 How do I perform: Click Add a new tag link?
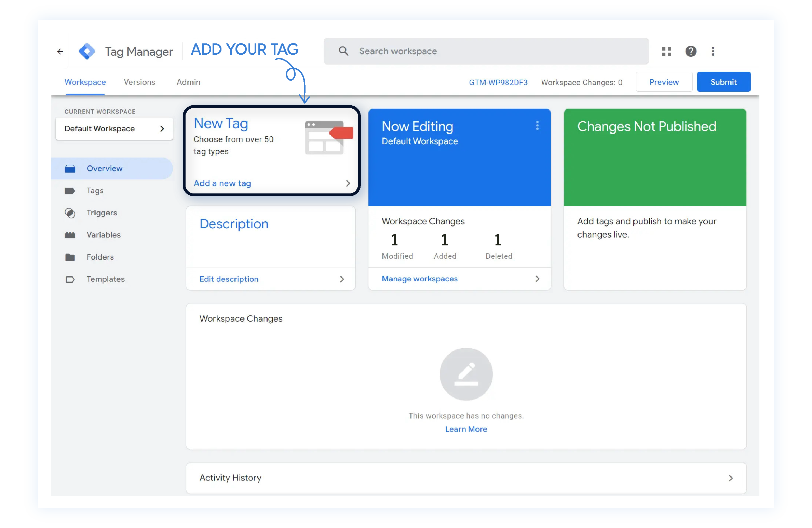click(222, 184)
